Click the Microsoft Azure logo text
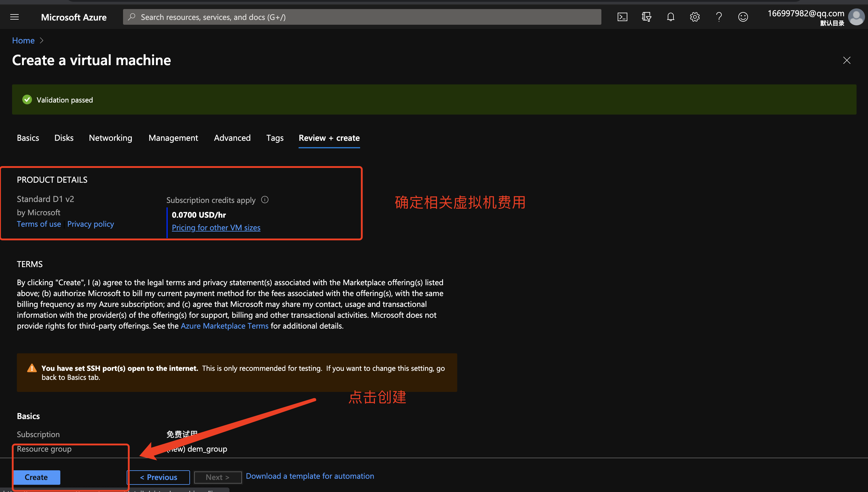 (74, 17)
